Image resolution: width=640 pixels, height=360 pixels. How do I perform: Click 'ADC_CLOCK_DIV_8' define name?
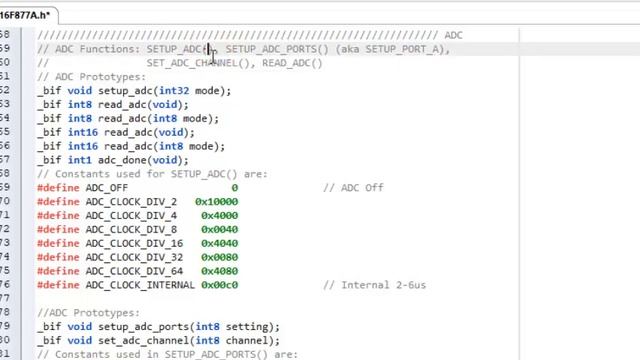tap(131, 230)
